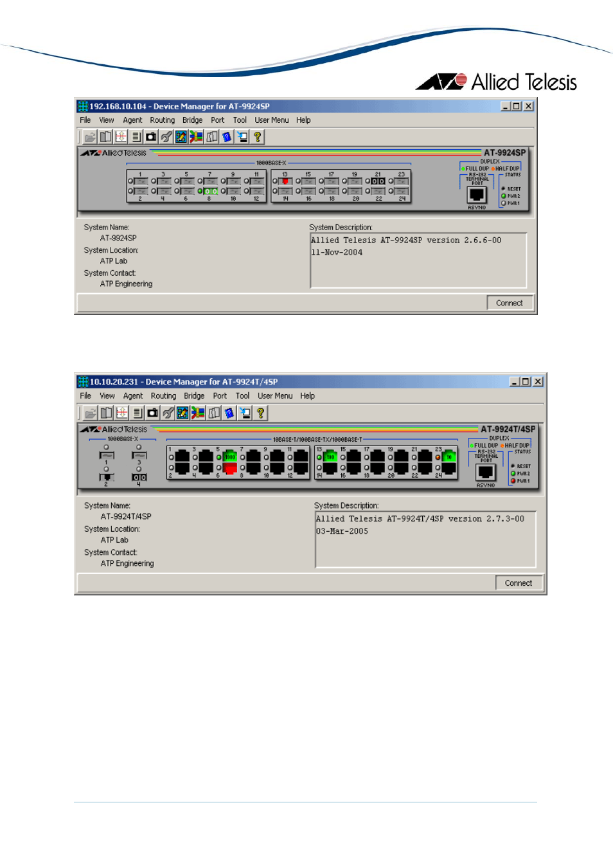The image size is (613, 868).
Task: Select green port 8 on the AT-9924SP switch
Action: pyautogui.click(x=211, y=191)
